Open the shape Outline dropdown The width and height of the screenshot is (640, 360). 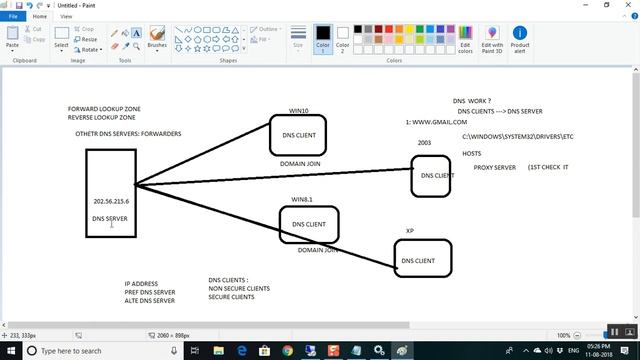click(266, 29)
